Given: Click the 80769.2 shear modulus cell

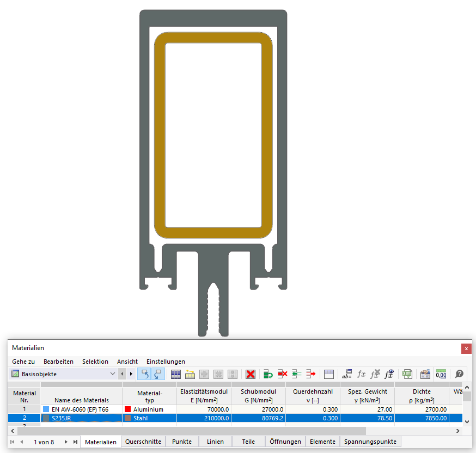Looking at the screenshot, I should pos(258,418).
